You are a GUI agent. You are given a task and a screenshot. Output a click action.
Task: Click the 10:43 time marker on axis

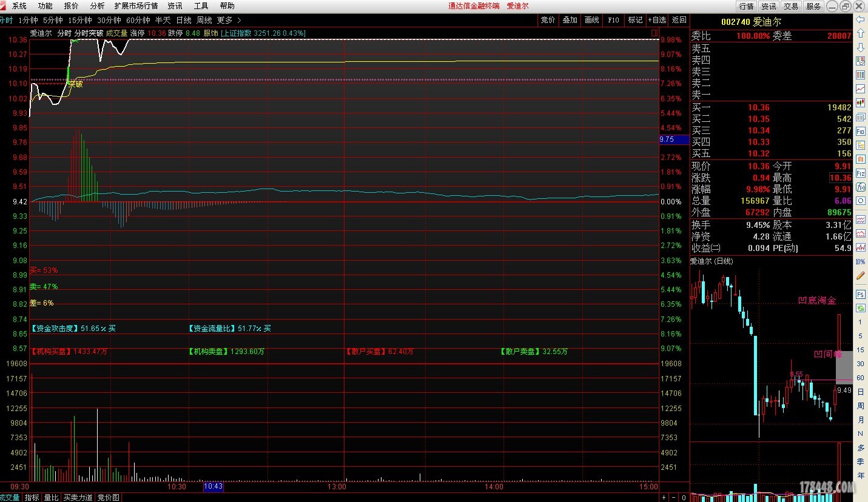click(x=213, y=486)
